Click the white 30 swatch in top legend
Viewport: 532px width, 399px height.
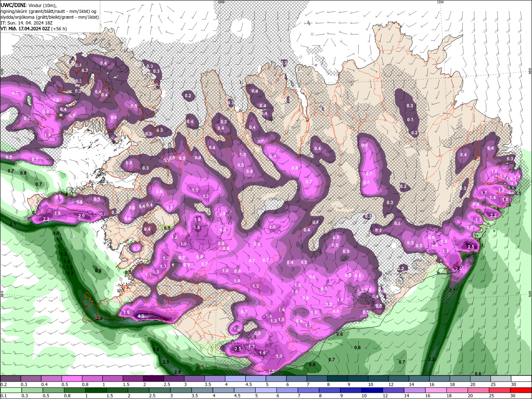pyautogui.click(x=522, y=379)
